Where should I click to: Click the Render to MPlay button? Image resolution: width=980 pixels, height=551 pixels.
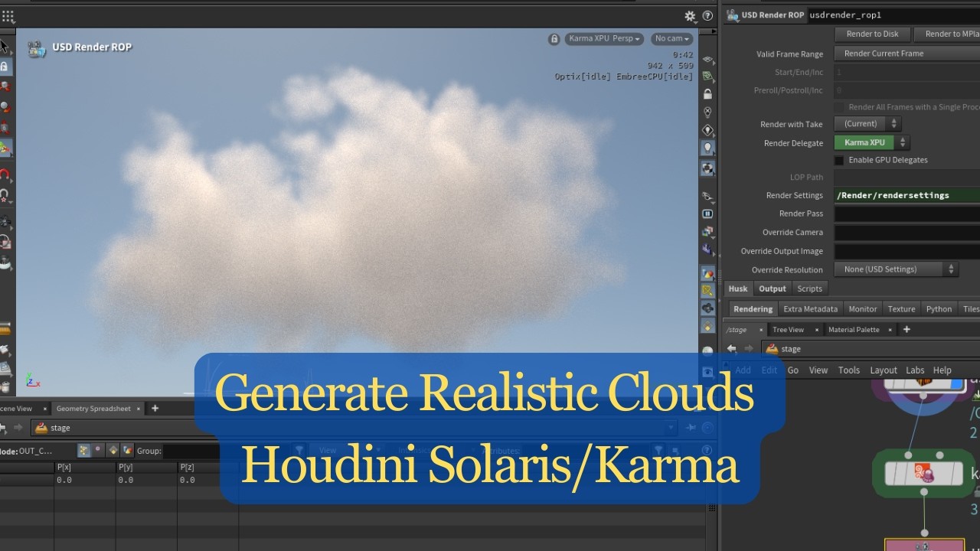click(948, 34)
